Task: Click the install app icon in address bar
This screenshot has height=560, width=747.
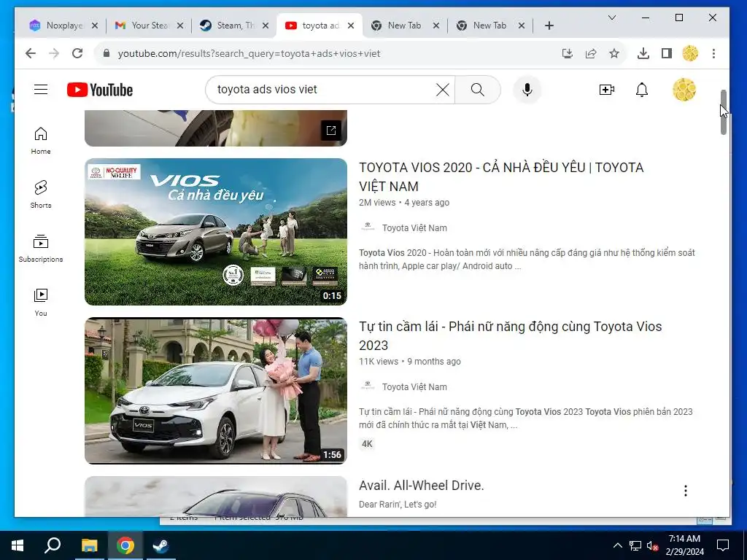Action: coord(567,53)
